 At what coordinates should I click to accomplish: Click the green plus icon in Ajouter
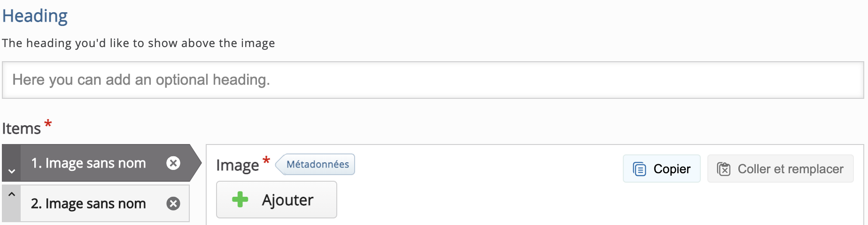click(240, 200)
